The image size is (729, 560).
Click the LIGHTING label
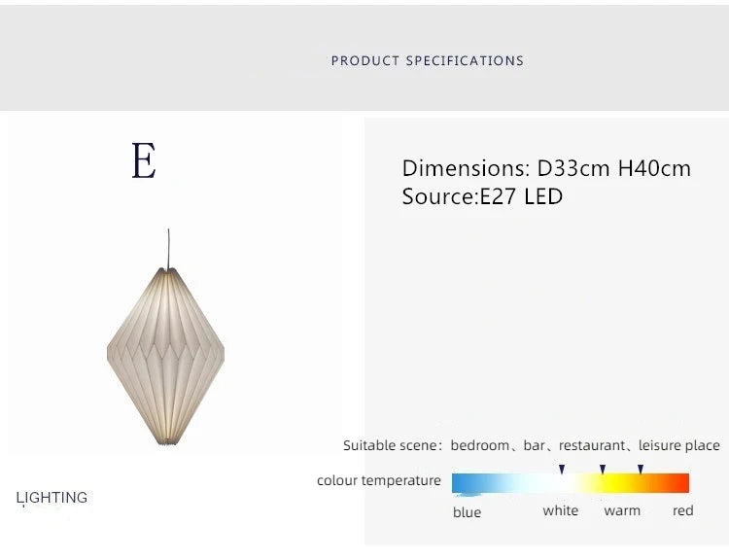point(52,498)
